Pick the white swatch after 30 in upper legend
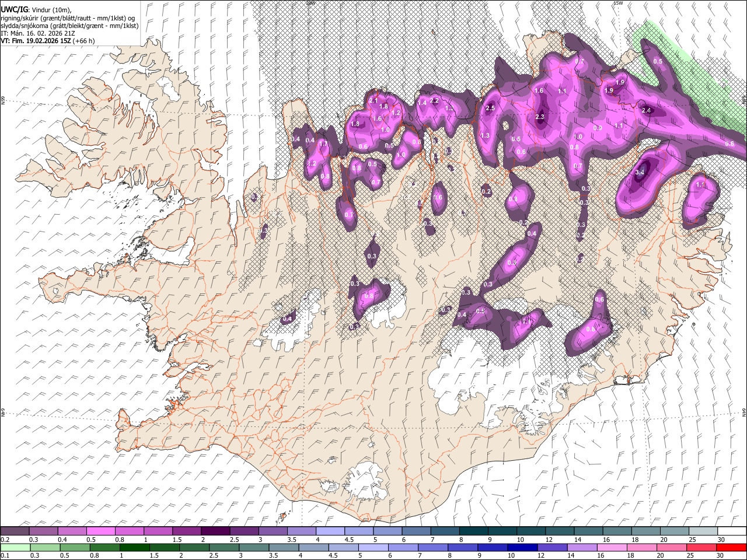The image size is (747, 560). coord(731,531)
